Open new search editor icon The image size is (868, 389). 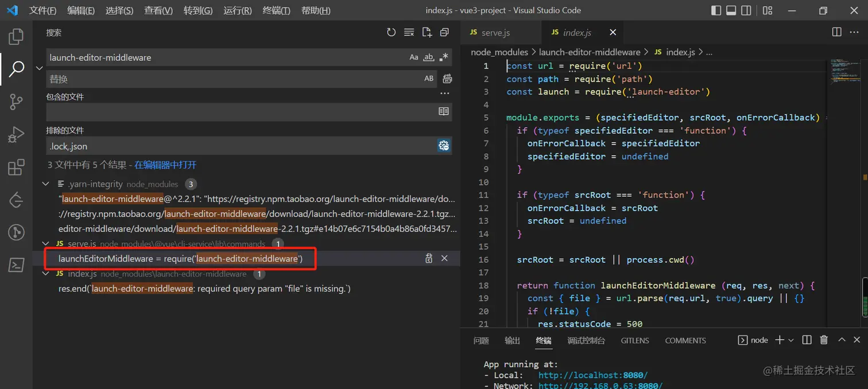[x=427, y=33]
